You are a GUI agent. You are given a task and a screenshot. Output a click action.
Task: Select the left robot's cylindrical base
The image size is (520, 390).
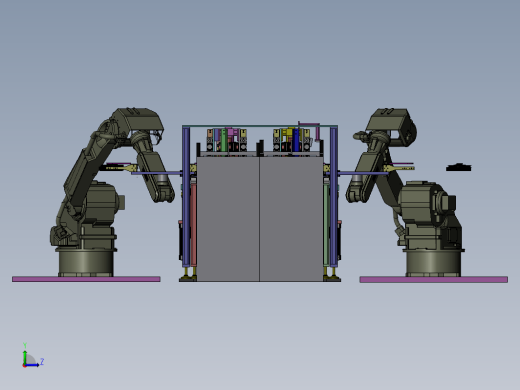click(x=86, y=263)
